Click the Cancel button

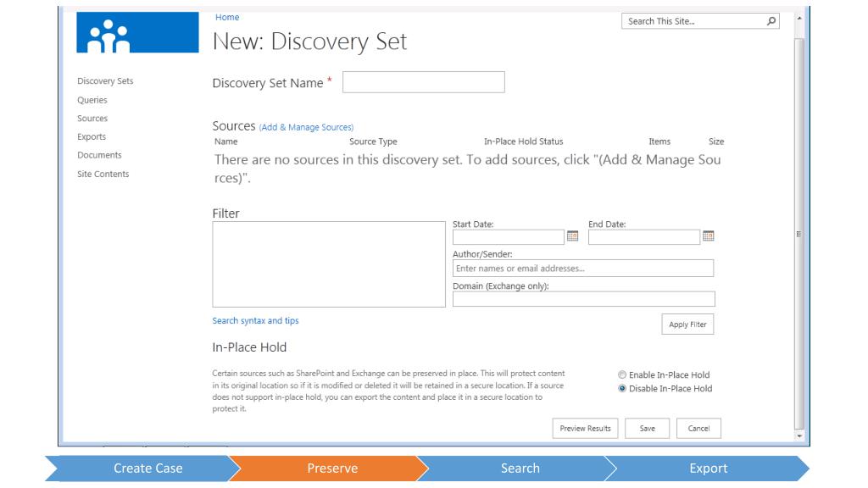coord(698,428)
